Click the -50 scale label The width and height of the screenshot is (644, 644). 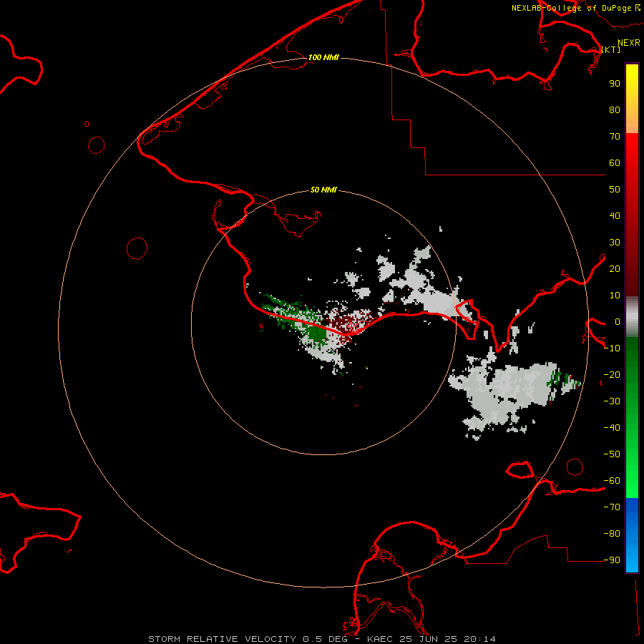612,454
